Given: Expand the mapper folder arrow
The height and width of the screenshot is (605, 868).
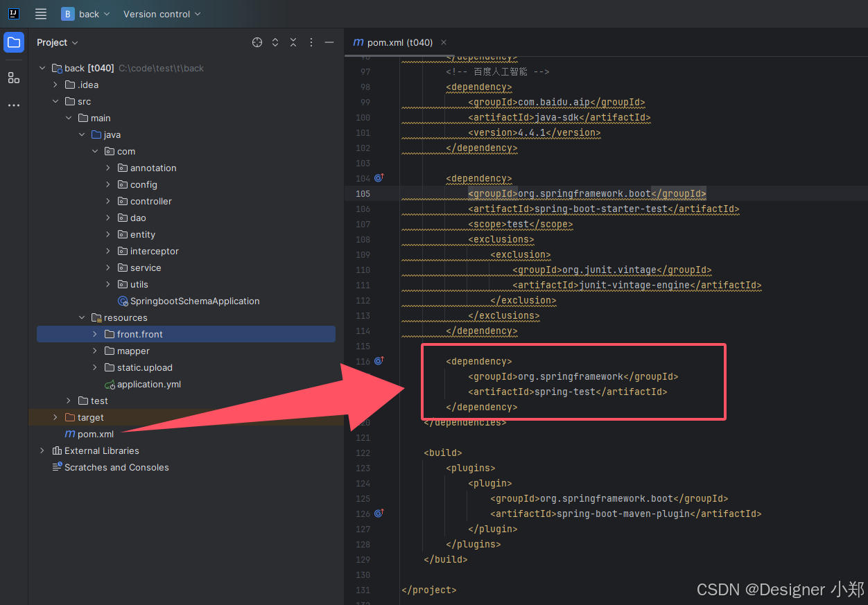Looking at the screenshot, I should coord(95,351).
